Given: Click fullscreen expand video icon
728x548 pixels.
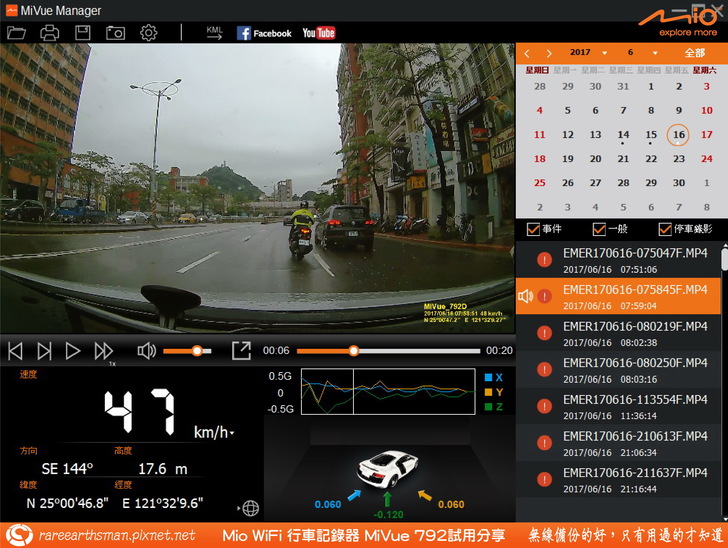Looking at the screenshot, I should point(241,351).
